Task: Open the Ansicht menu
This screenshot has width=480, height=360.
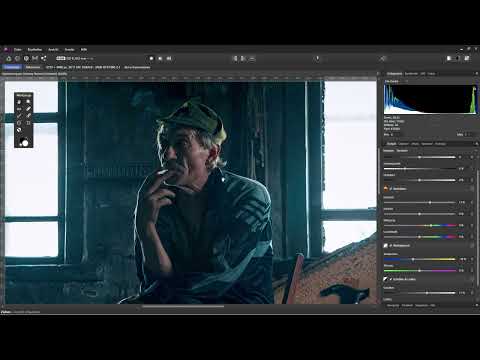Action: 53,49
